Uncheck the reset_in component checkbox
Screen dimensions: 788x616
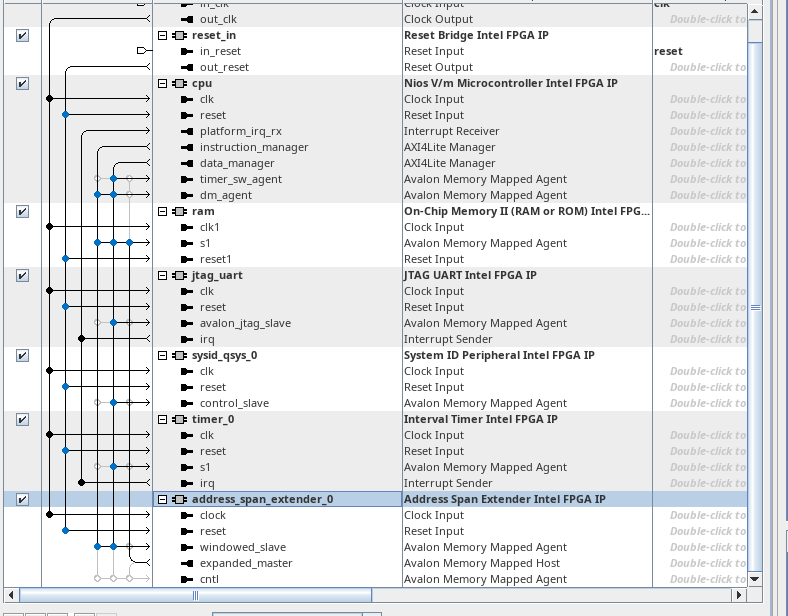click(22, 36)
